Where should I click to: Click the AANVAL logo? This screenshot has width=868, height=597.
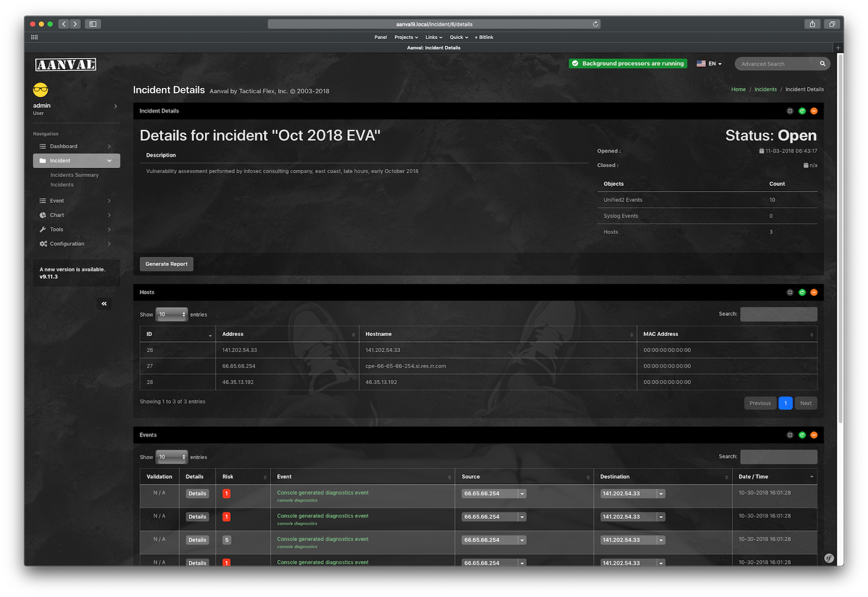coord(66,65)
